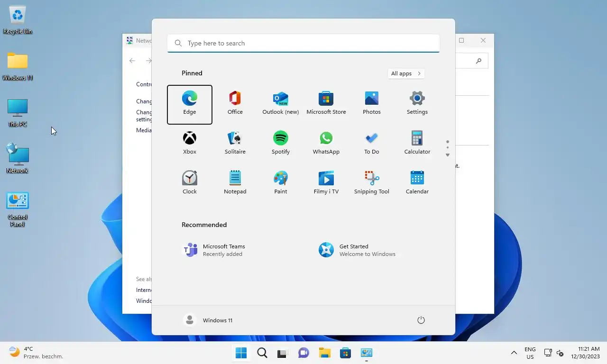Select the Control Panel desktop icon

pyautogui.click(x=18, y=209)
